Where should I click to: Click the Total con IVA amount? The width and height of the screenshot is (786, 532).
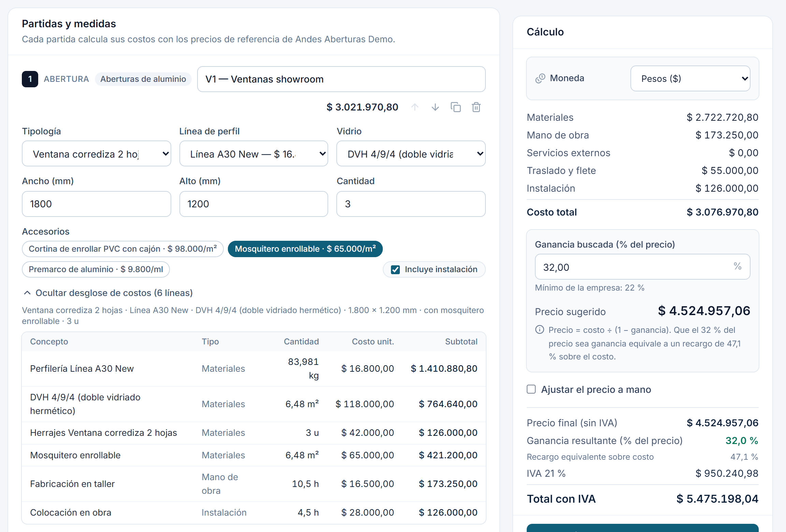point(717,499)
